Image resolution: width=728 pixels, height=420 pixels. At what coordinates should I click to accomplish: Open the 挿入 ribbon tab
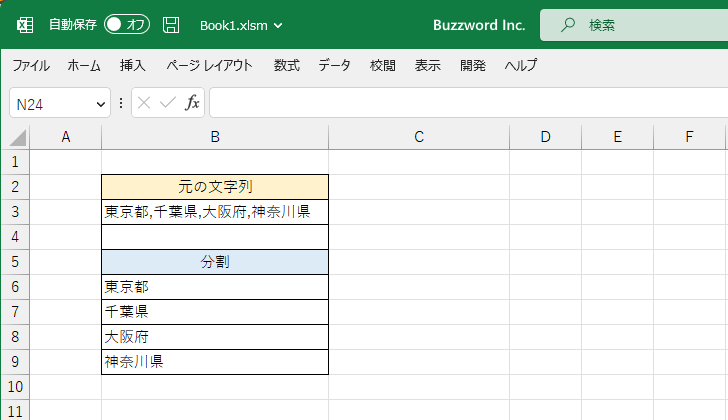(132, 65)
